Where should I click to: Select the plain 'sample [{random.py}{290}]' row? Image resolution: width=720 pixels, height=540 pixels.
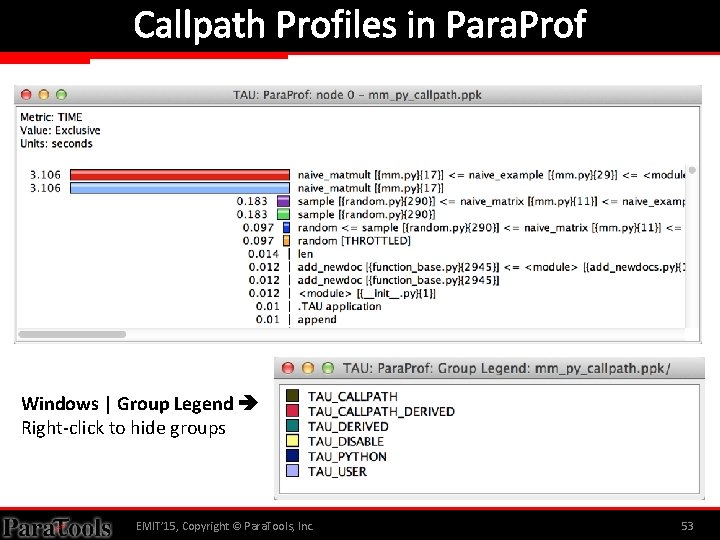(x=366, y=214)
